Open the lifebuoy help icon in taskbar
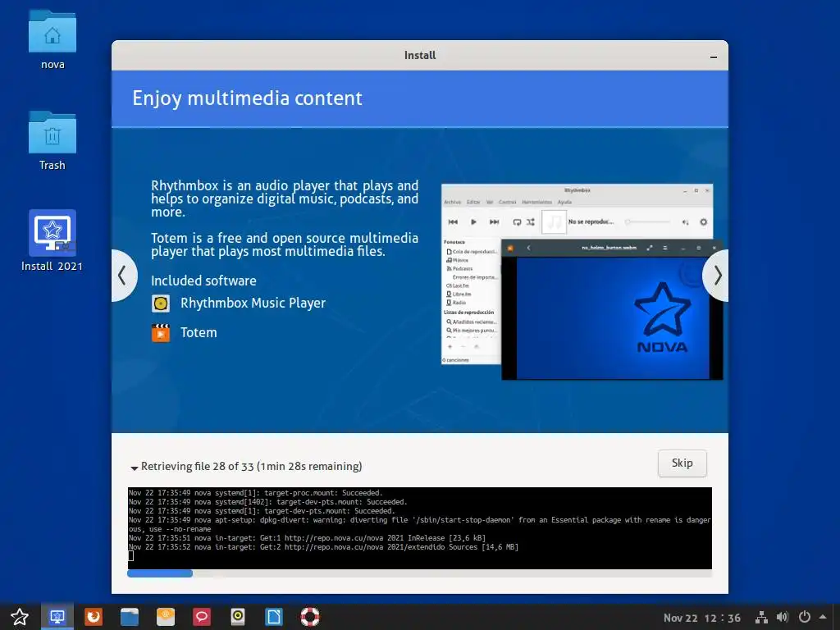 coord(309,617)
